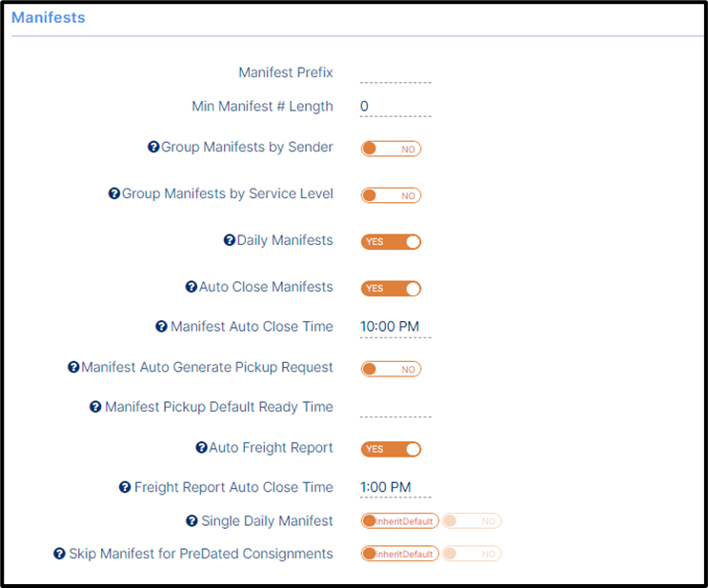Switch off Auto Freight Report toggle
Screen dimensions: 708x588
pos(391,449)
